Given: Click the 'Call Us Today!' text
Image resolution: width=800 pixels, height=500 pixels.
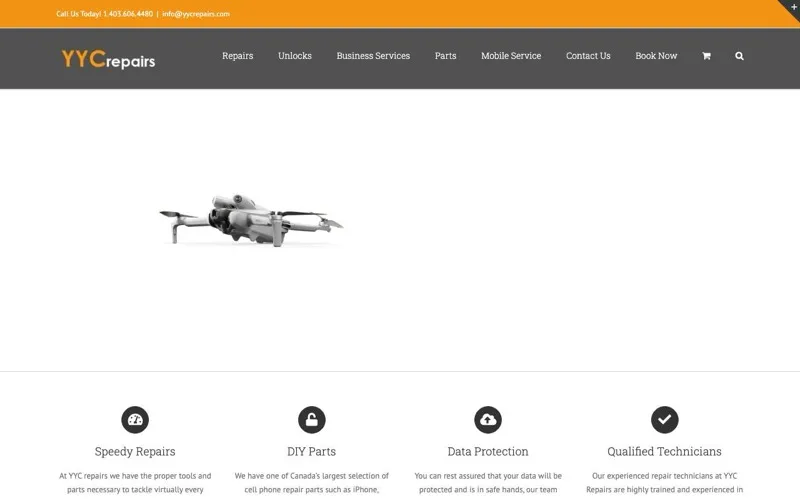Looking at the screenshot, I should pos(79,14).
